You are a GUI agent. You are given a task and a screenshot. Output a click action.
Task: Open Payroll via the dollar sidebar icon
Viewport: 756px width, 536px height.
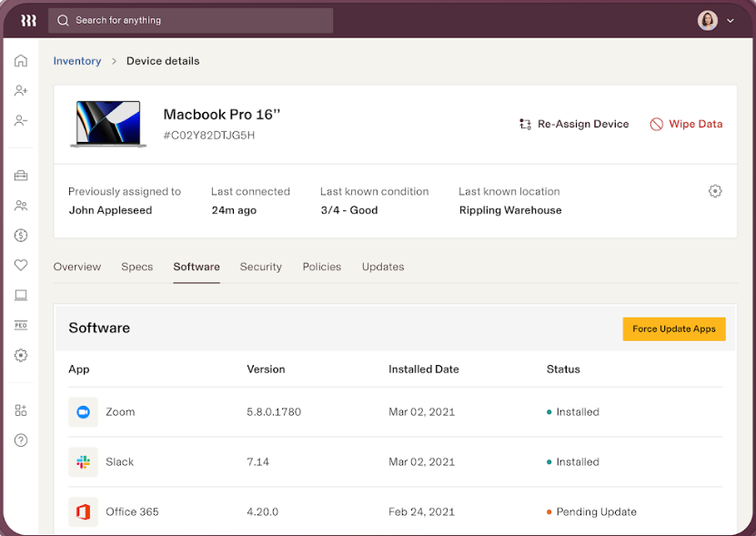[21, 235]
